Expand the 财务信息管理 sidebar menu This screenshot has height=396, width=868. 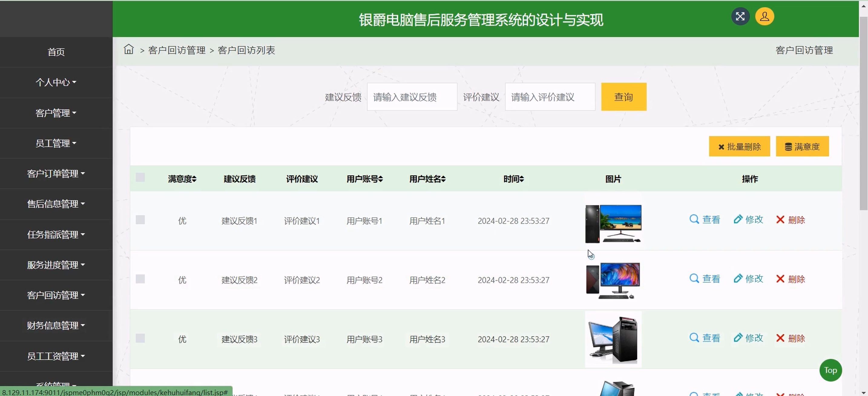tap(56, 325)
